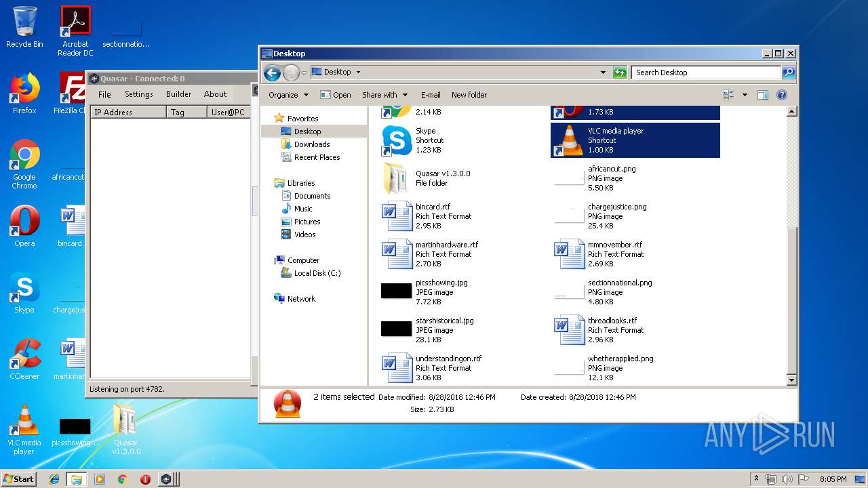
Task: Expand the Desktop breadcrumb arrow
Action: (x=358, y=73)
